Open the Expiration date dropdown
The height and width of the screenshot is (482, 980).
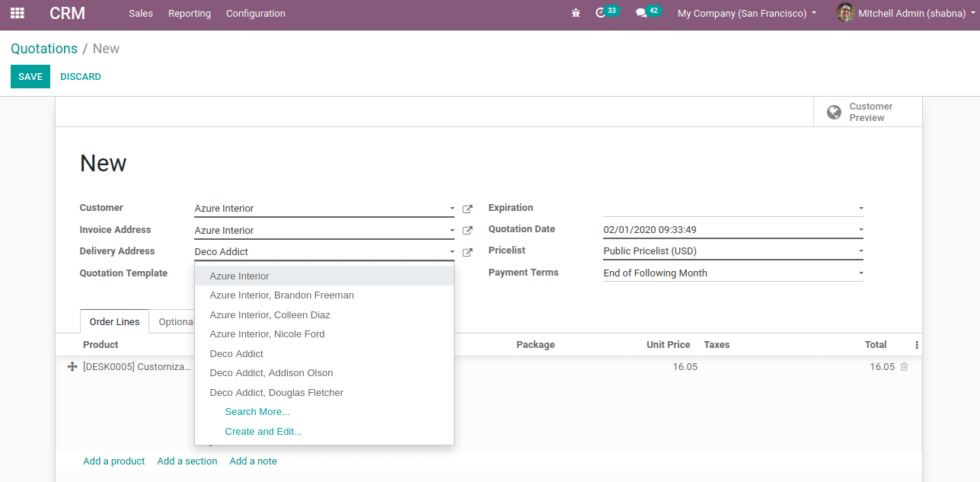coord(860,209)
